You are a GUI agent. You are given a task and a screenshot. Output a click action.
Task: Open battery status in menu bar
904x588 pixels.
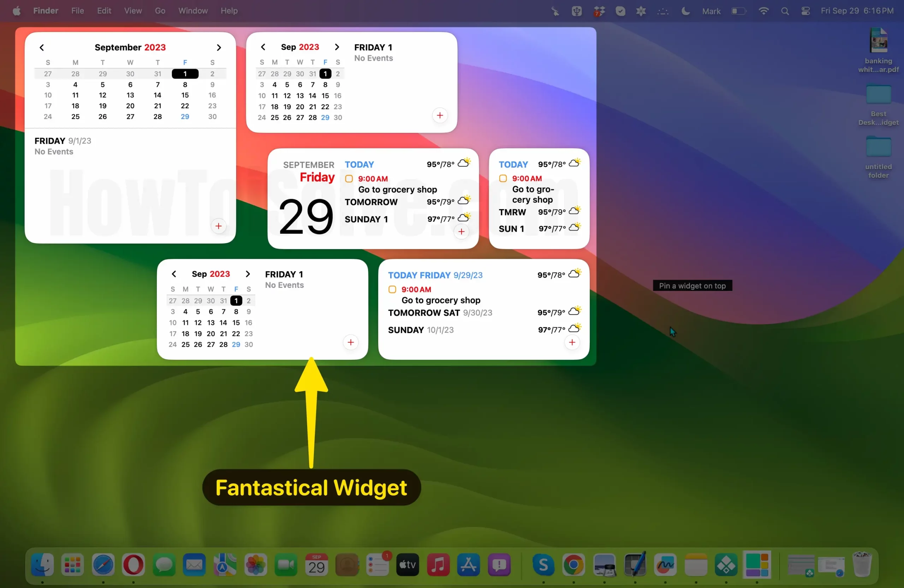tap(738, 11)
